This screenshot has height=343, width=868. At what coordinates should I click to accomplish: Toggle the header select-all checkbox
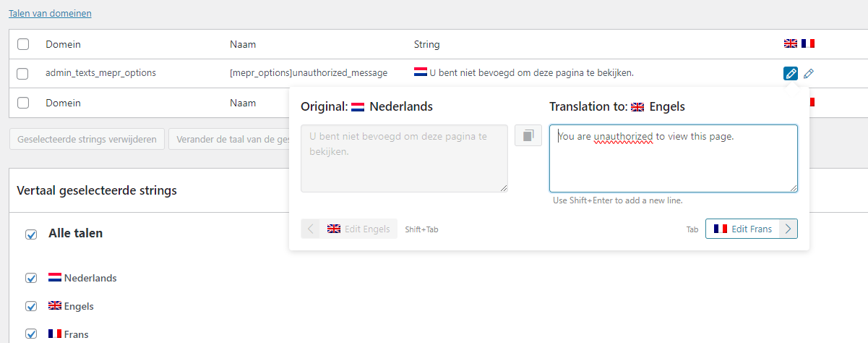[23, 44]
